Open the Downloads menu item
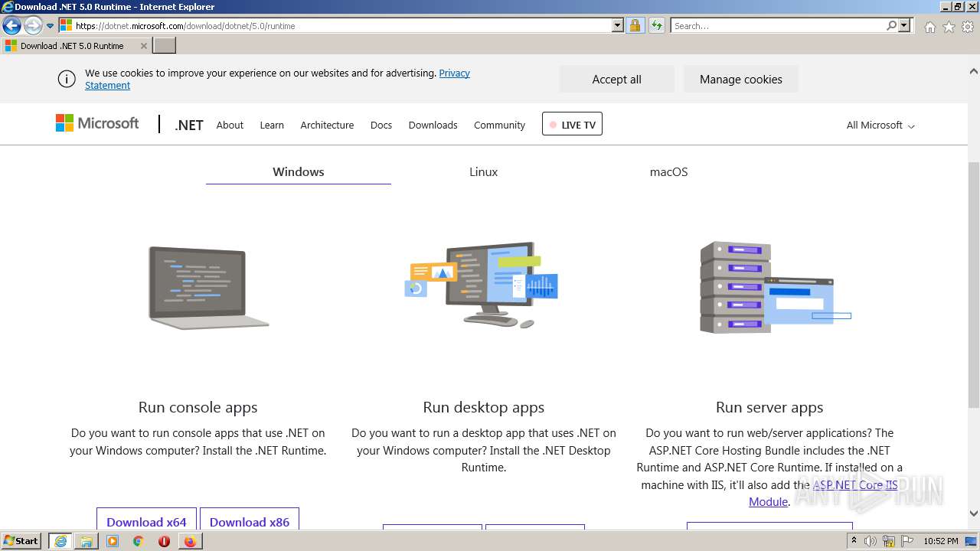The image size is (980, 551). tap(433, 125)
